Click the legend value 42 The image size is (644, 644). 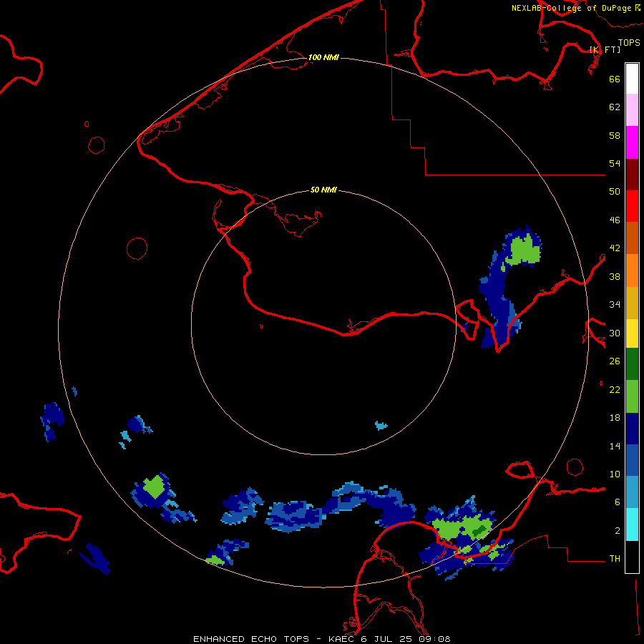click(x=615, y=248)
